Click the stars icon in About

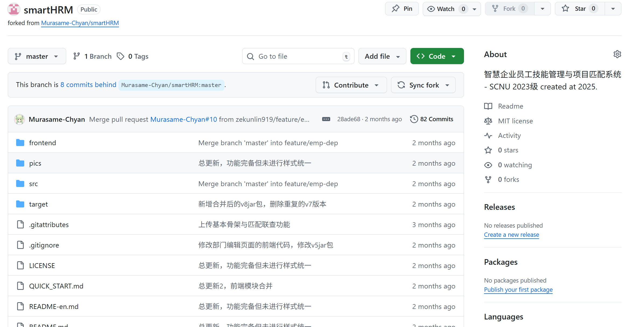[x=488, y=150]
